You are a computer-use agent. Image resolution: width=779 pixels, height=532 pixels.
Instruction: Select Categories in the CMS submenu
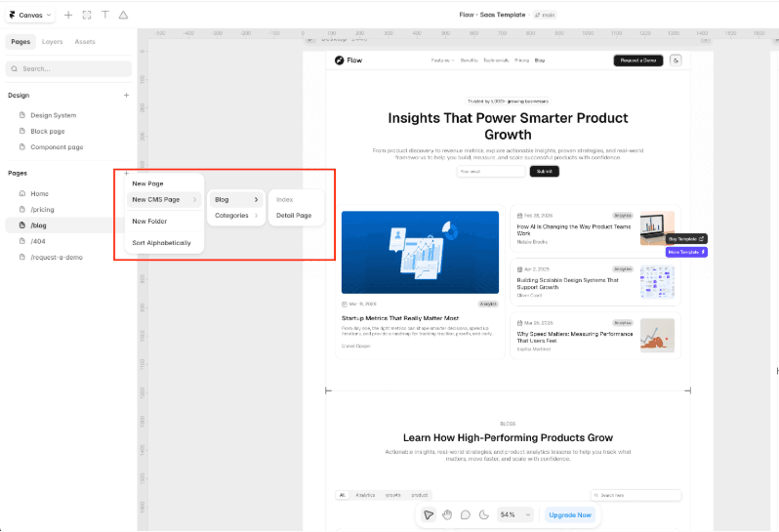point(236,216)
